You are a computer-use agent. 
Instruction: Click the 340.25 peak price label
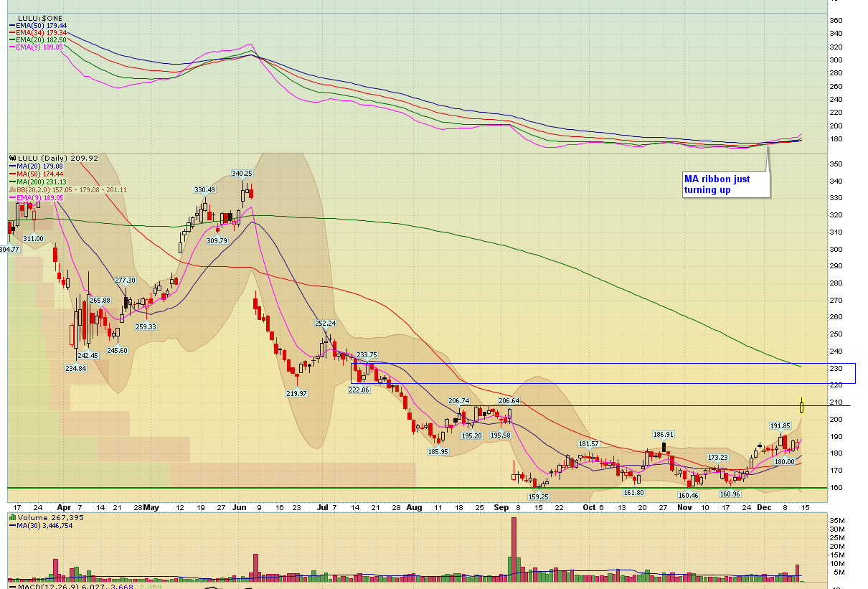(242, 173)
